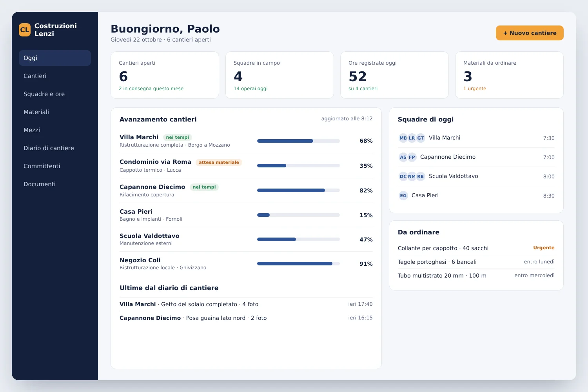Click the Villa Marchi progress bar
This screenshot has width=588, height=392.
point(298,141)
